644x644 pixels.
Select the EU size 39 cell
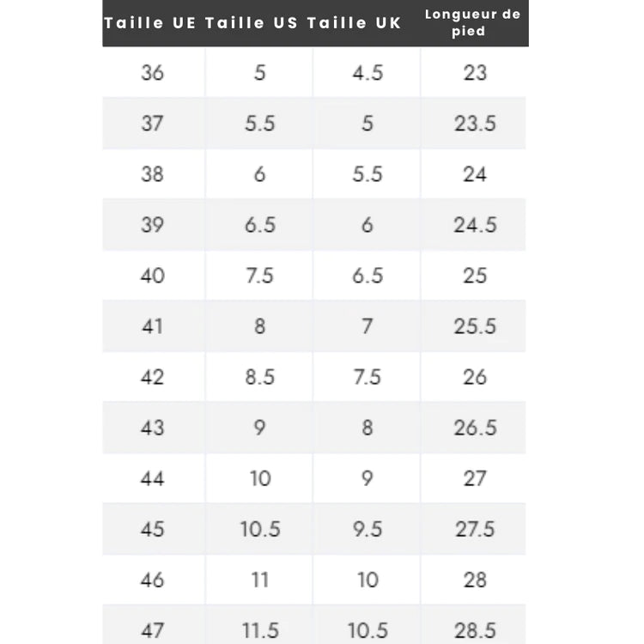tap(152, 225)
